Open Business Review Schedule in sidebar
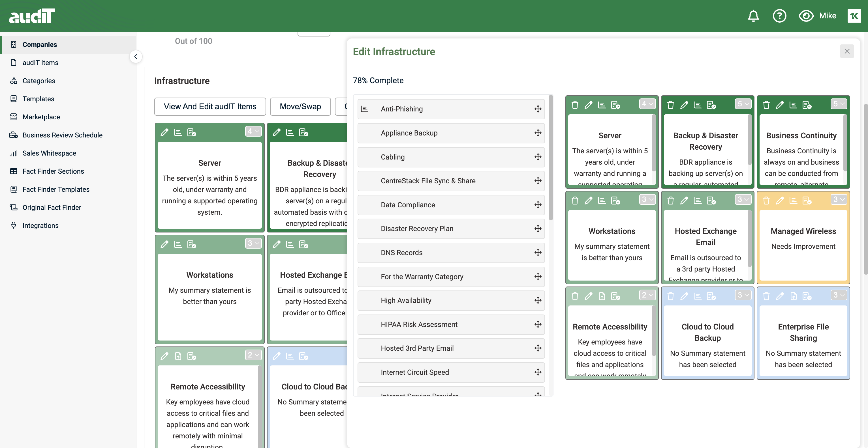 point(62,135)
